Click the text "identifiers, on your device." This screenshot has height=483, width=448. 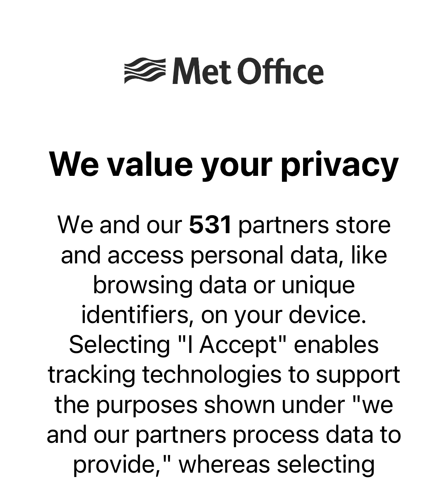pos(224,315)
